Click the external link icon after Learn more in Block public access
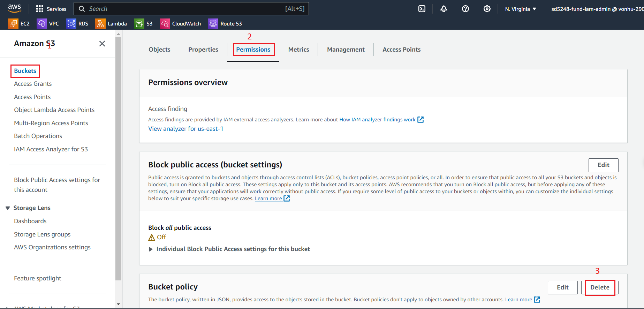This screenshot has height=309, width=644. click(x=287, y=198)
